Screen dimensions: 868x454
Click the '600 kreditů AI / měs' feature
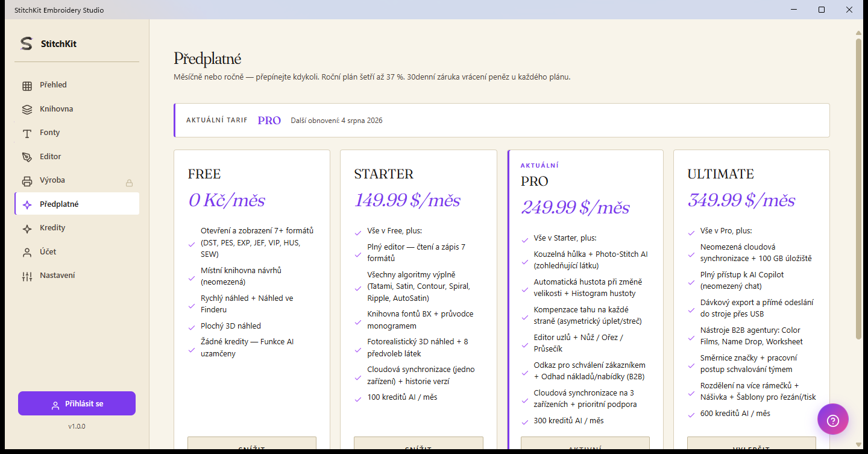[x=735, y=414]
